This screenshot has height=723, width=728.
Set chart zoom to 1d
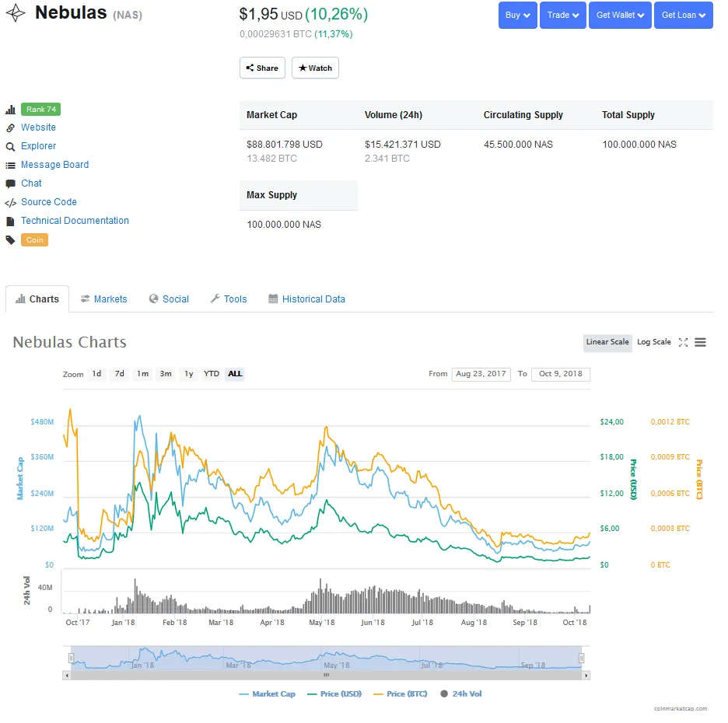[96, 374]
